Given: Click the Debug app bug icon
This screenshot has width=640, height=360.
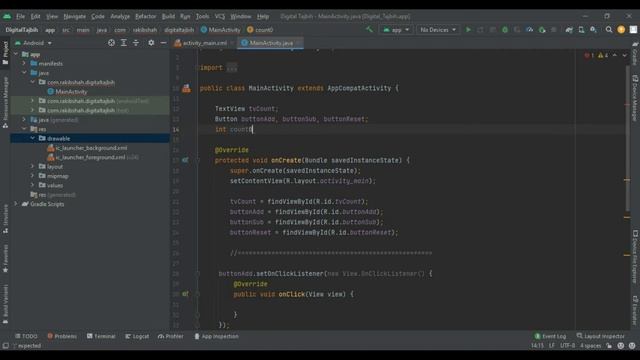Looking at the screenshot, I should pos(505,30).
